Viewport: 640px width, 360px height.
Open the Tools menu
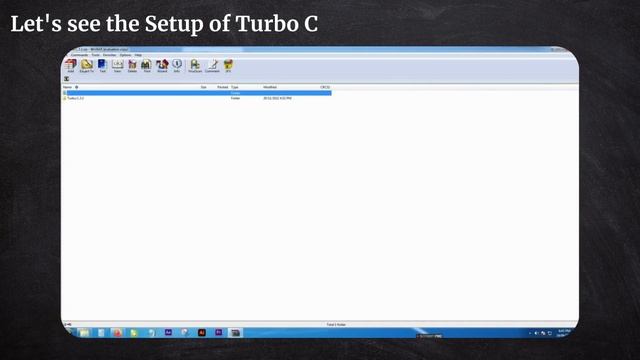[x=96, y=55]
